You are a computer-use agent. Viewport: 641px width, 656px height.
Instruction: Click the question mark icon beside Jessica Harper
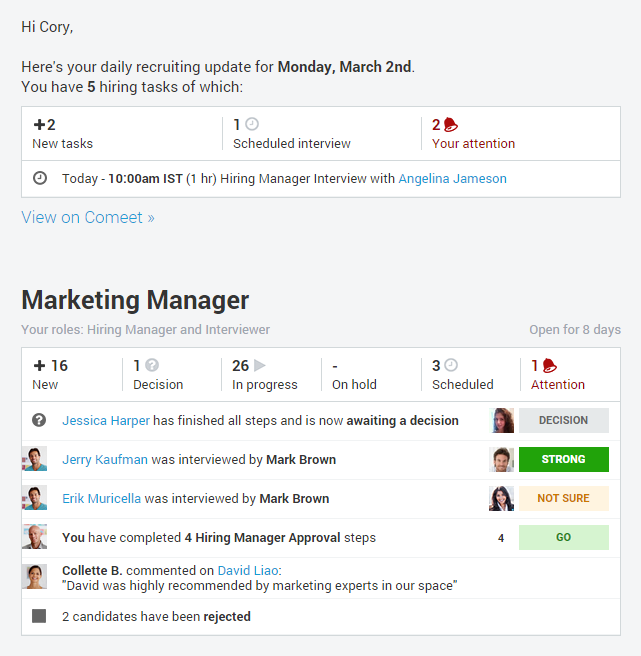[40, 420]
